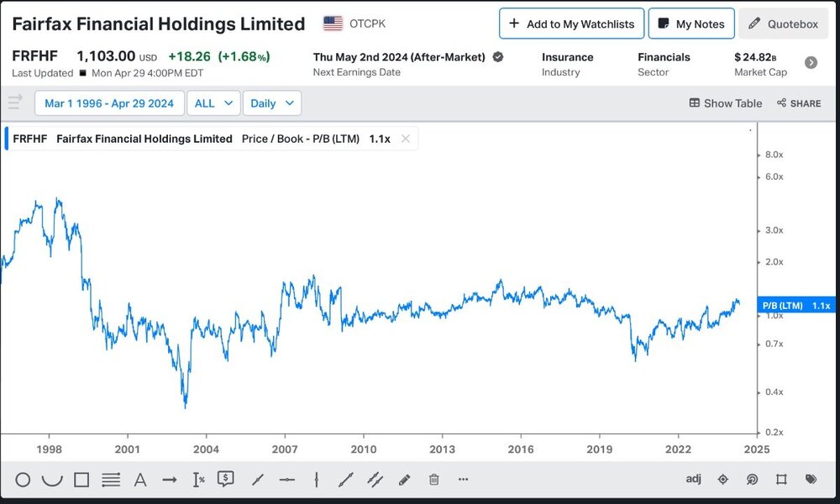This screenshot has width=840, height=504.
Task: Select the horizontal line tool
Action: pyautogui.click(x=287, y=480)
